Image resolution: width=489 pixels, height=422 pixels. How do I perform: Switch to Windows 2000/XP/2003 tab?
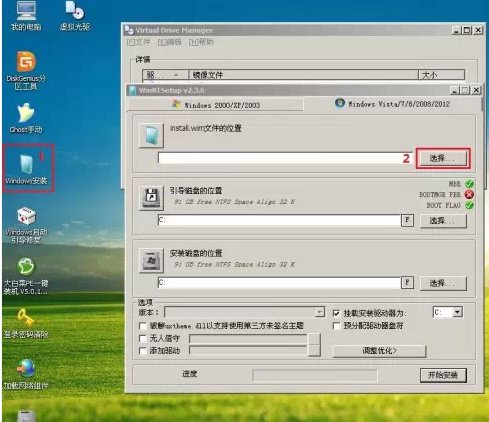point(215,105)
